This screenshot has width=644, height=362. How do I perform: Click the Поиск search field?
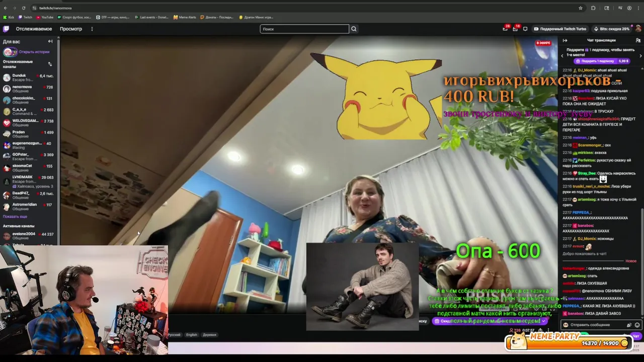click(304, 29)
